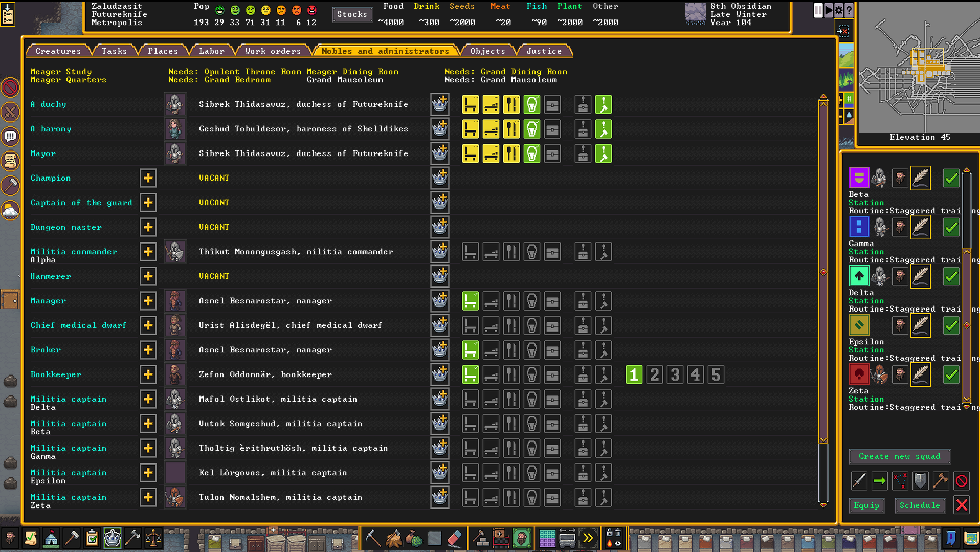980x552 pixels.
Task: Select the squad patrol route order
Action: coord(900,480)
